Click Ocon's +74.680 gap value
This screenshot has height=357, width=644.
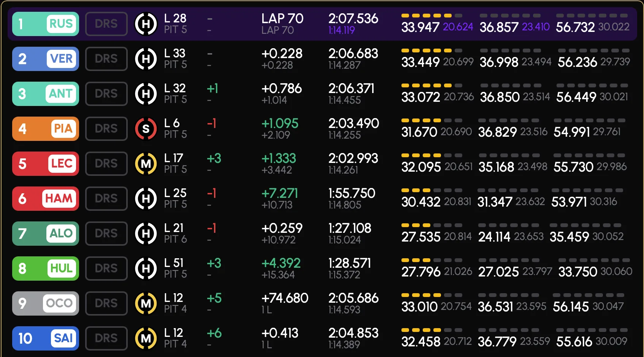click(x=285, y=298)
